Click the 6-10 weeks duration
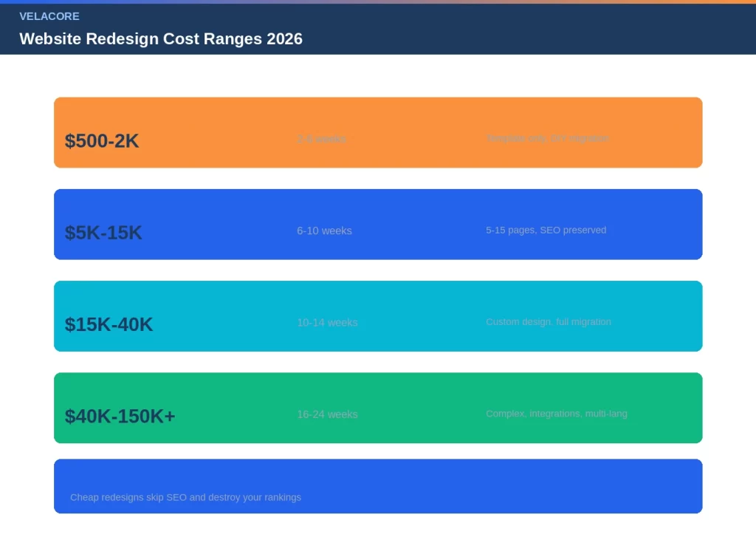 tap(325, 230)
